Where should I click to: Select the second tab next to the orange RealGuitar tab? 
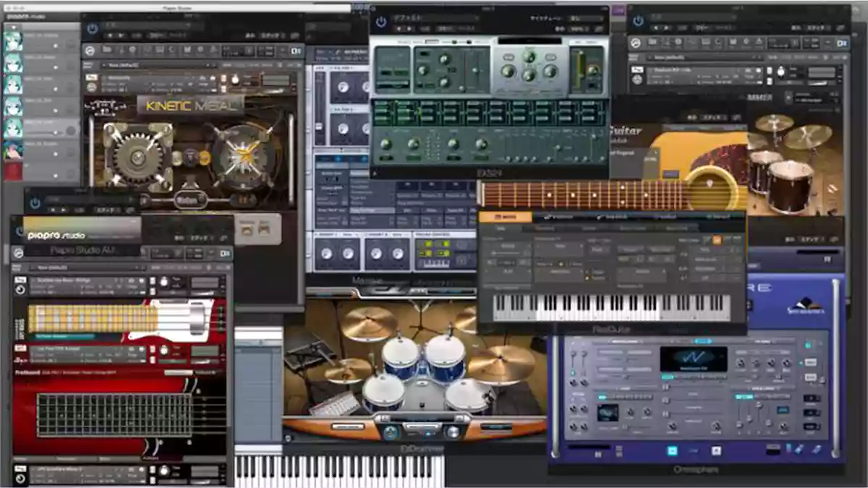tap(560, 216)
